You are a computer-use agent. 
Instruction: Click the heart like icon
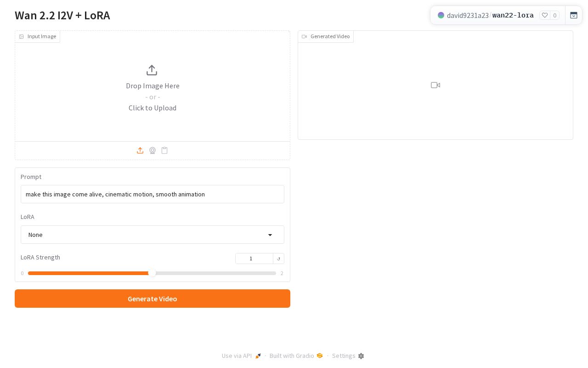[545, 15]
